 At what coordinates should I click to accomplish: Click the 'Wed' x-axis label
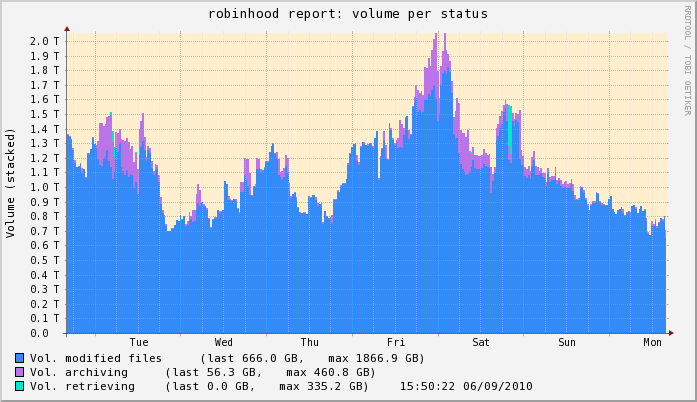coord(224,342)
